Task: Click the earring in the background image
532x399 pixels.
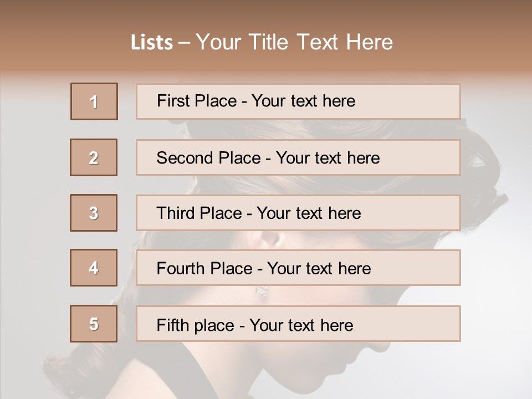Action: 262,291
